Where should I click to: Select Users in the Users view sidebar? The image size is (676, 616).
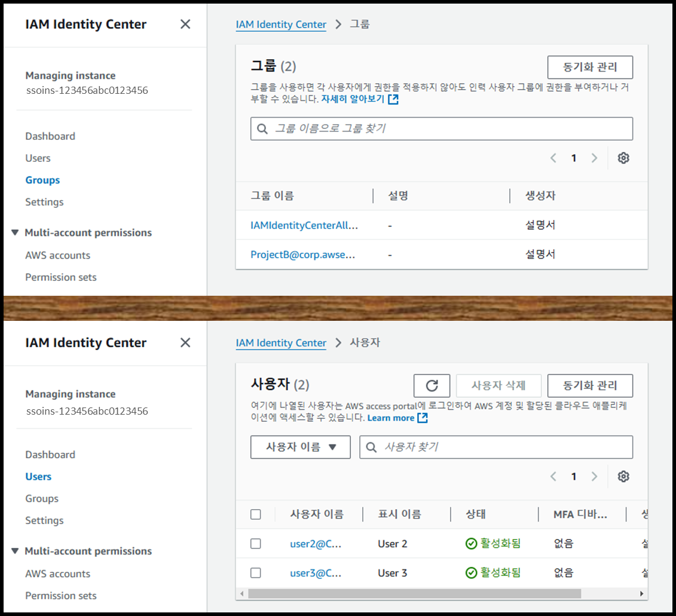[38, 477]
